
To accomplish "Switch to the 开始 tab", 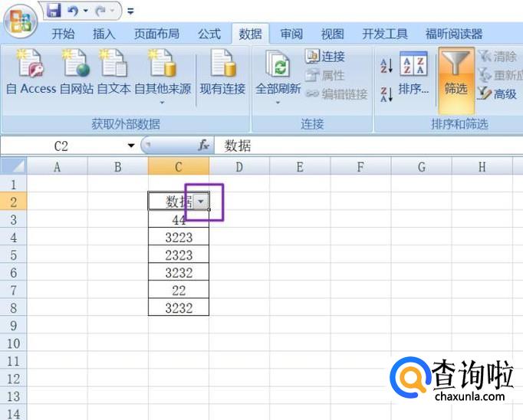I will coord(63,34).
